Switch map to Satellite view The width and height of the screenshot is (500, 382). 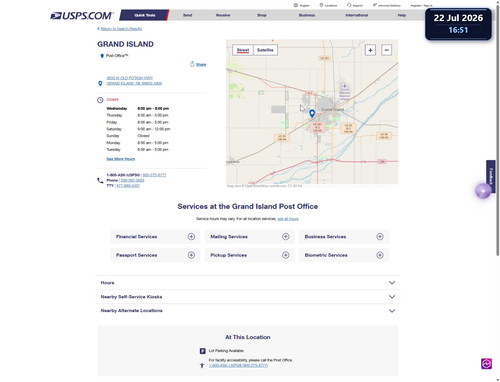point(265,50)
